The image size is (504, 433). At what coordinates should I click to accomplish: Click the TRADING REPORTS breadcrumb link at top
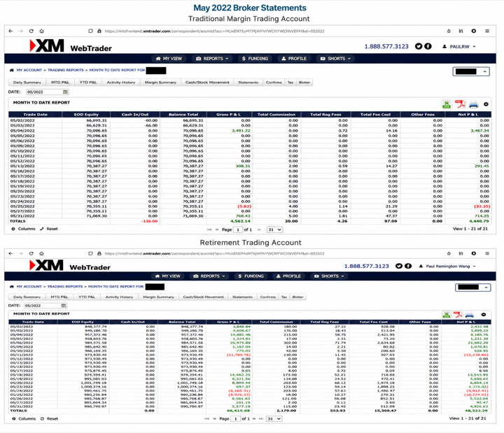66,70
